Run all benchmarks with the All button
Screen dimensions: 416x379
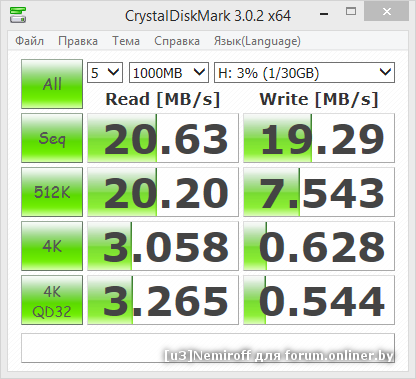pyautogui.click(x=52, y=84)
